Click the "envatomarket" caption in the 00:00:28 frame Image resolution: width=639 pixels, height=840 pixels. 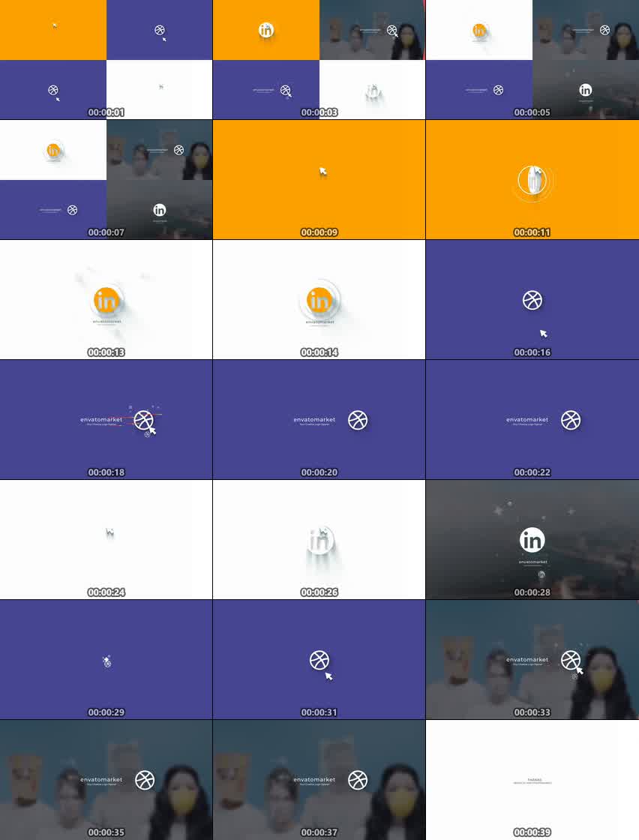point(533,562)
